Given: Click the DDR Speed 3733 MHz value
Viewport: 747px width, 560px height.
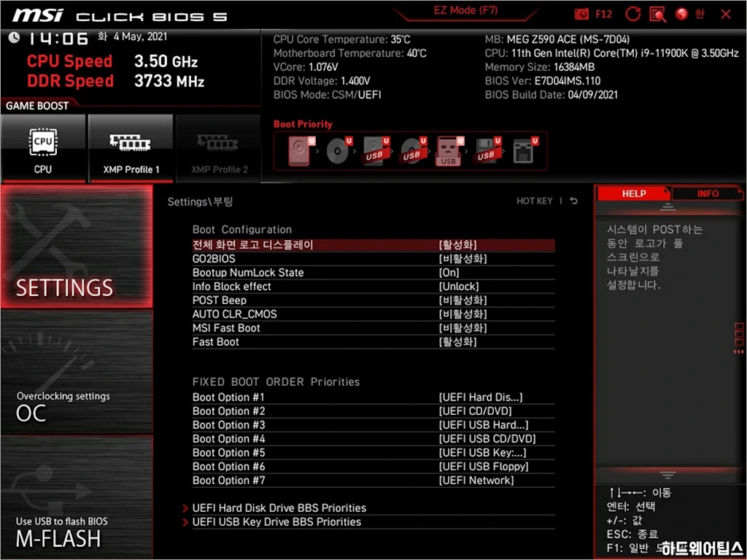Looking at the screenshot, I should (169, 81).
